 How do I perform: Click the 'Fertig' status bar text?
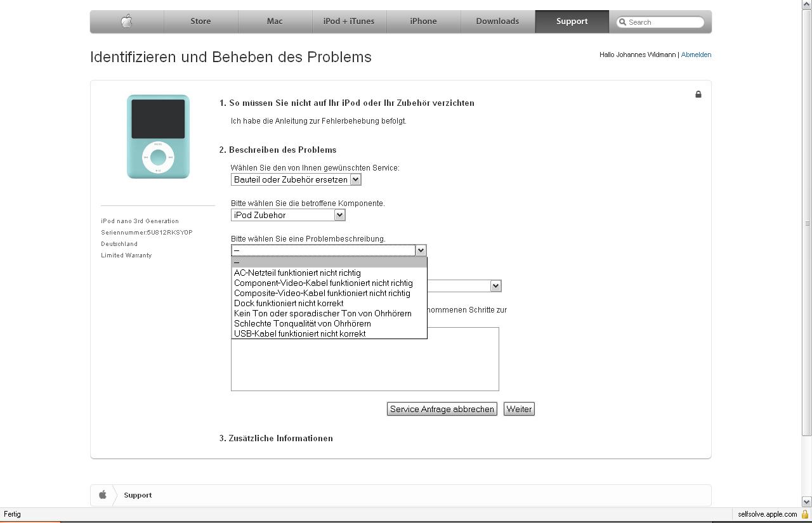(12, 514)
